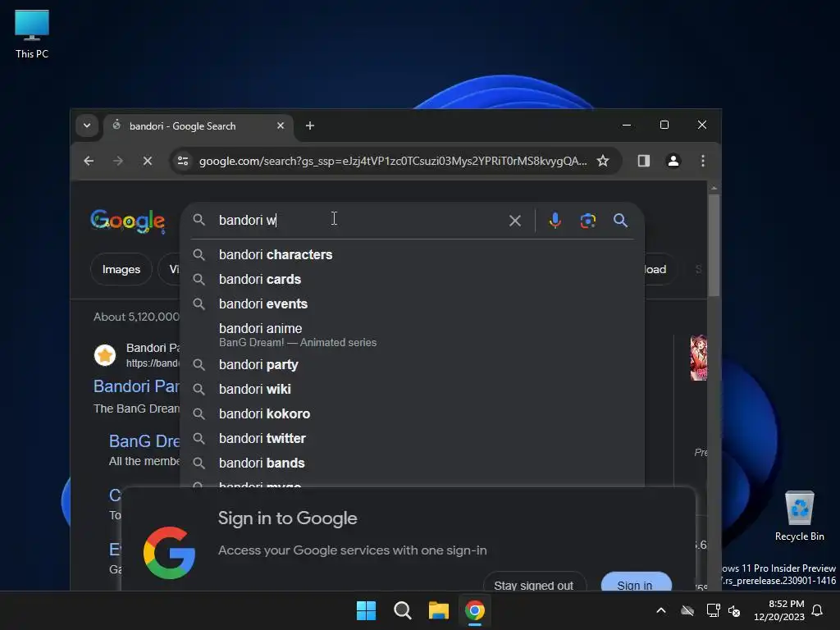Open the clock showing 8:52 PM
The width and height of the screenshot is (840, 630).
779,610
